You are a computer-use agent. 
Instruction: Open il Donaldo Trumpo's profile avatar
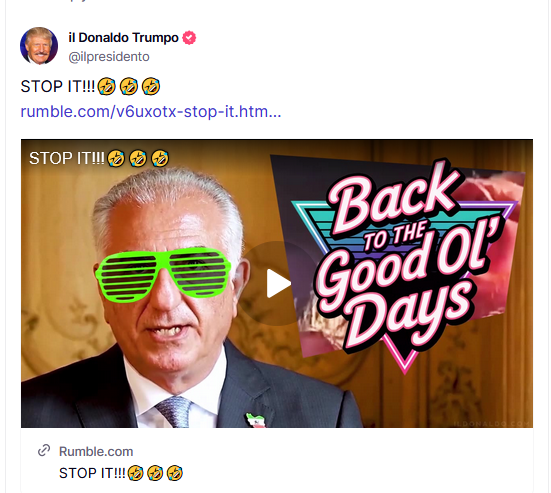tap(39, 46)
